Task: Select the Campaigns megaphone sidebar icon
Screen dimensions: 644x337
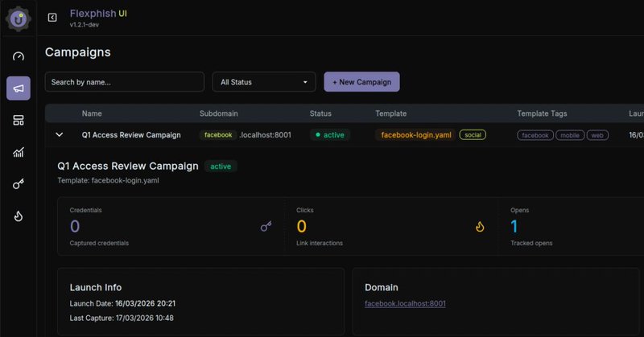Action: coord(19,88)
